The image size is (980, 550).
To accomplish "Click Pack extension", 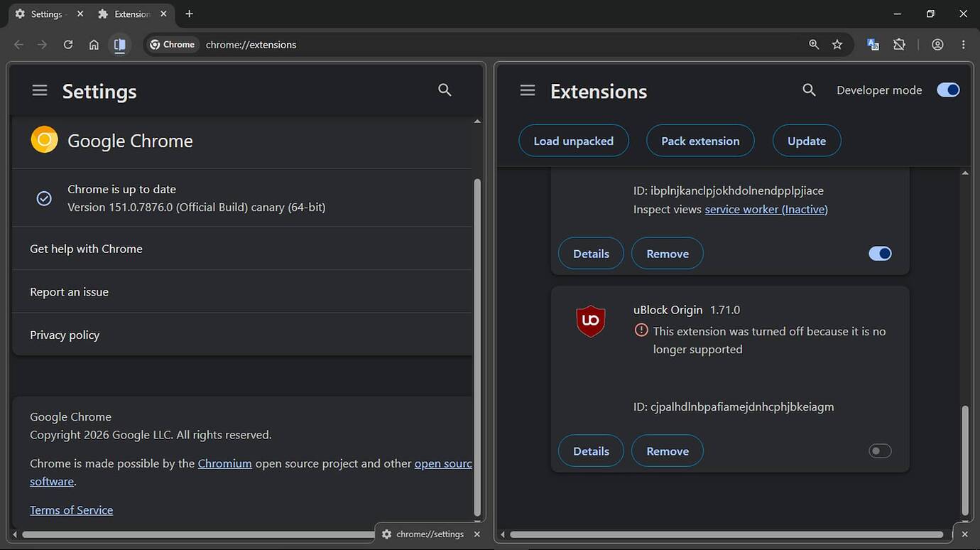I will point(700,141).
